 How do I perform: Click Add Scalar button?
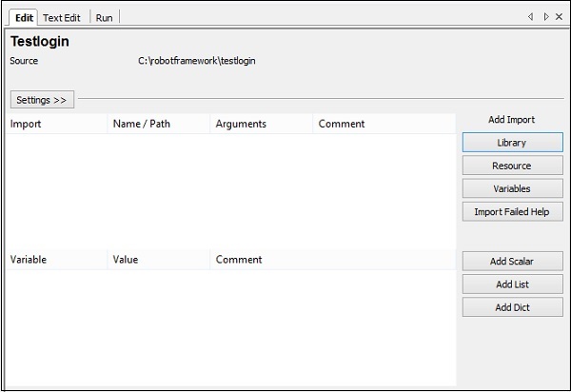[x=512, y=261]
